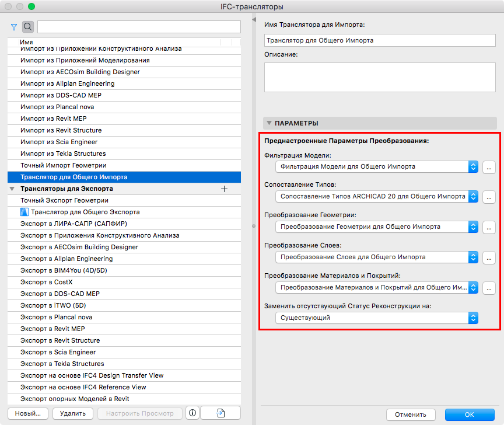Select Экспорт в Revit Structure

(x=124, y=341)
